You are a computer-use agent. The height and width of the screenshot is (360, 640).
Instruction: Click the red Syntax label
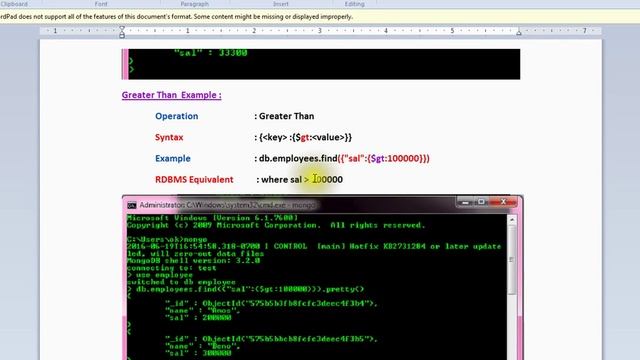point(169,137)
